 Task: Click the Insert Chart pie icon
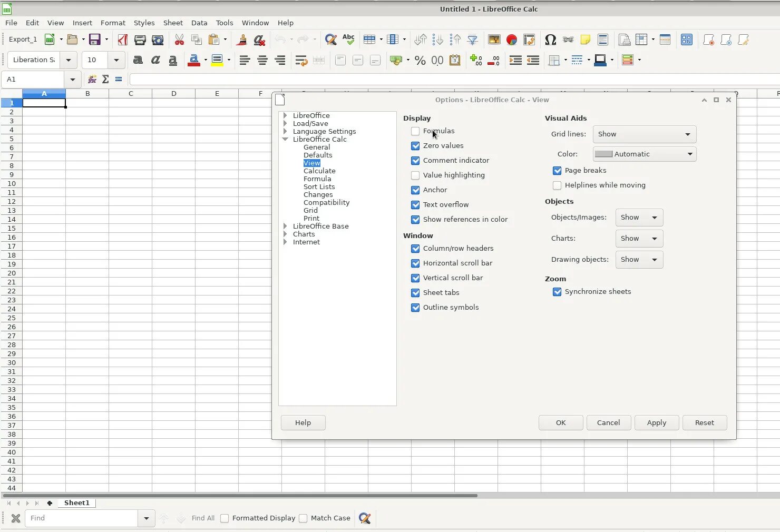coord(511,40)
